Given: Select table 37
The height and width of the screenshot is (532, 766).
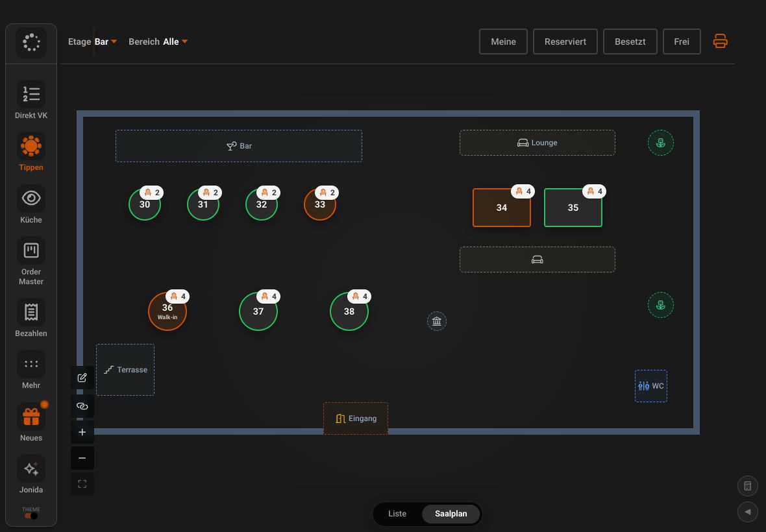Looking at the screenshot, I should pos(258,311).
